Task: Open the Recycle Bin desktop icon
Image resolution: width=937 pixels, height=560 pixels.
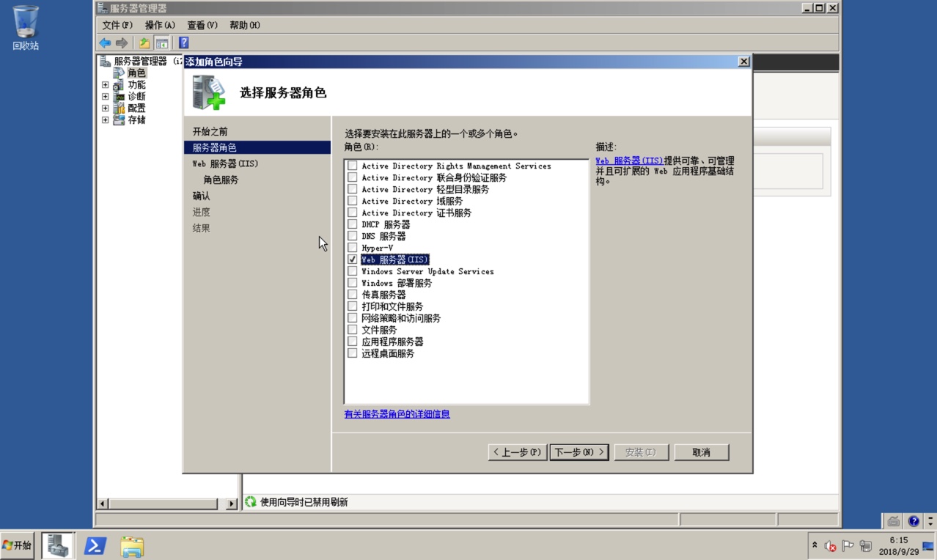Action: 26,28
